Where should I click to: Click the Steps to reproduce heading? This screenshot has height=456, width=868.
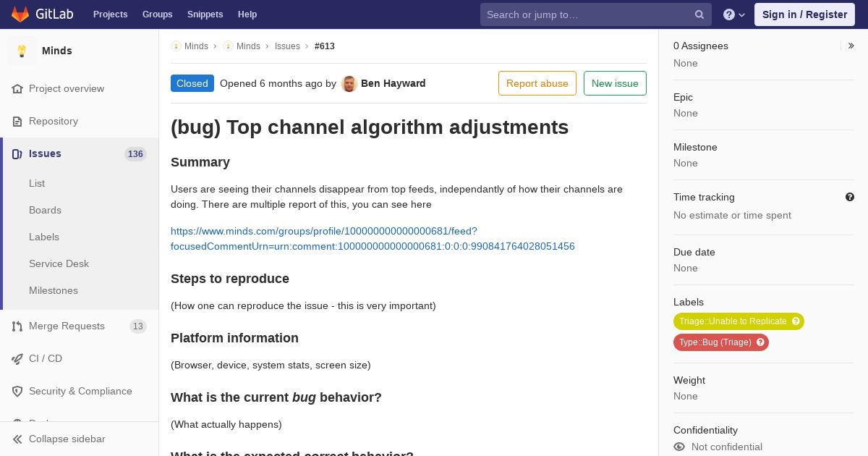(x=230, y=279)
